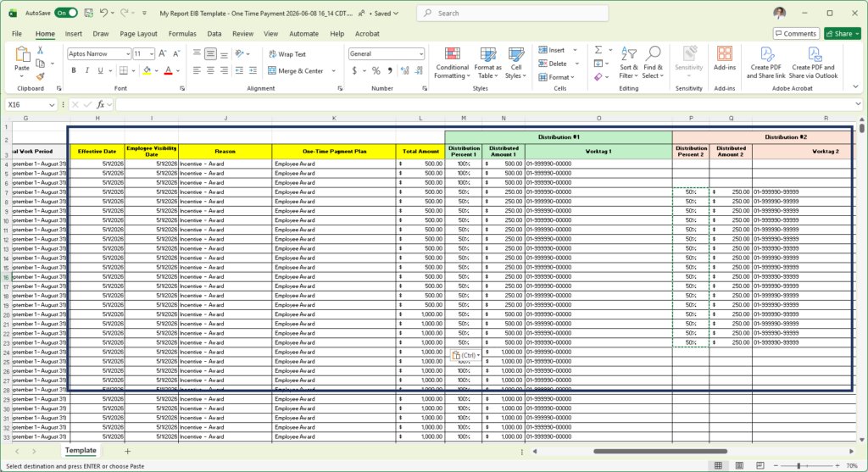Switch to Page Break Preview in status bar
The width and height of the screenshot is (868, 472).
click(x=760, y=466)
